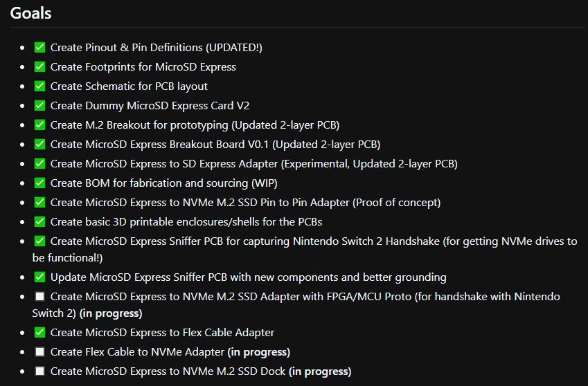The height and width of the screenshot is (386, 588).
Task: Check the FPGA/MCU Proto adapter checkbox
Action: click(39, 297)
